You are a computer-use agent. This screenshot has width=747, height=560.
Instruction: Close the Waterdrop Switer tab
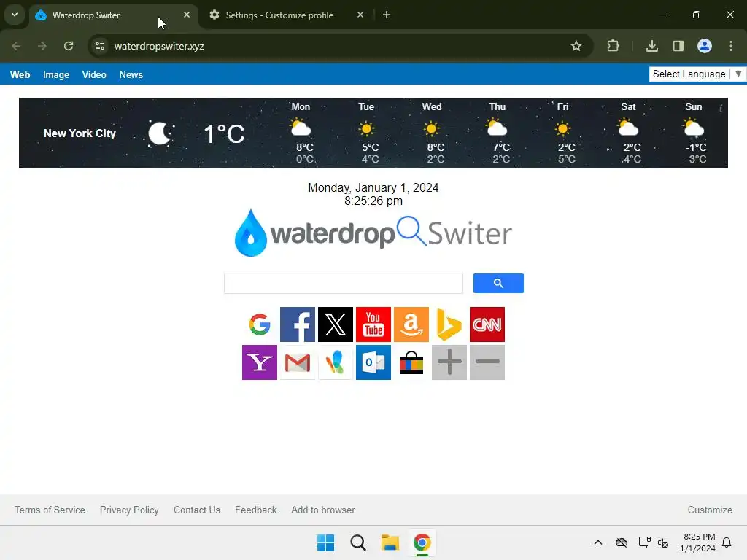pos(187,15)
